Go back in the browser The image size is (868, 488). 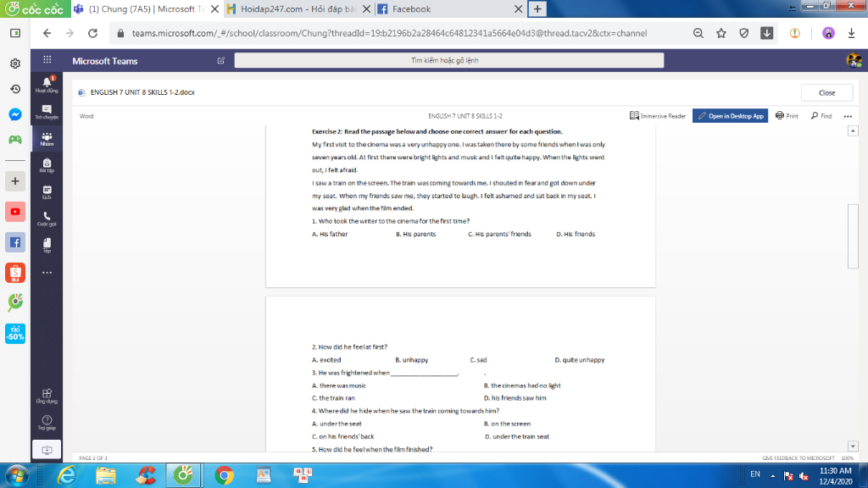pos(47,33)
